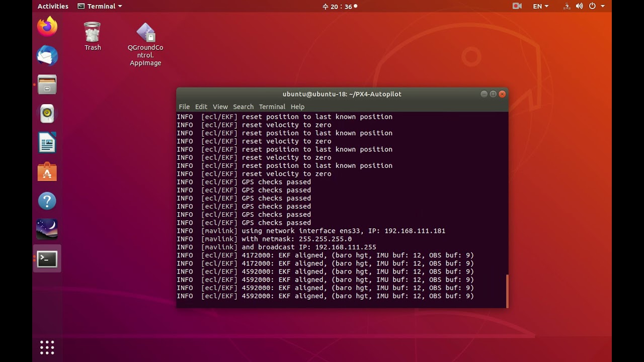Open the Files manager dock icon

(x=47, y=84)
